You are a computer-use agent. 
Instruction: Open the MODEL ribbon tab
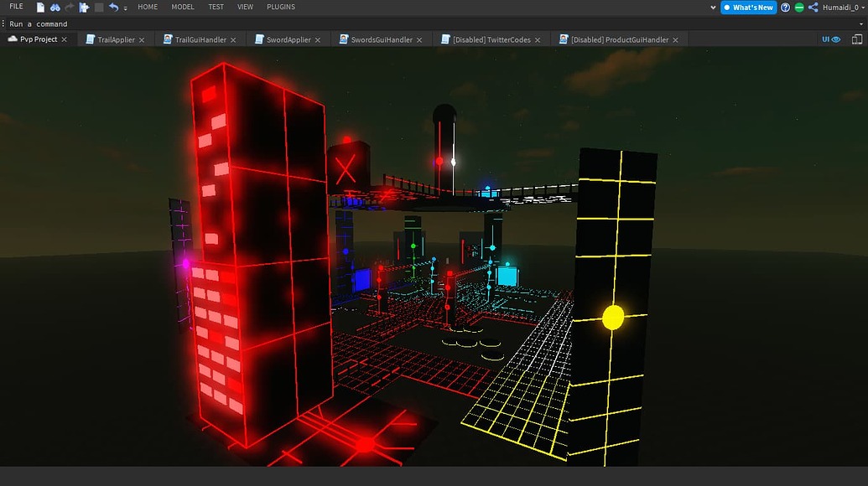pos(183,7)
